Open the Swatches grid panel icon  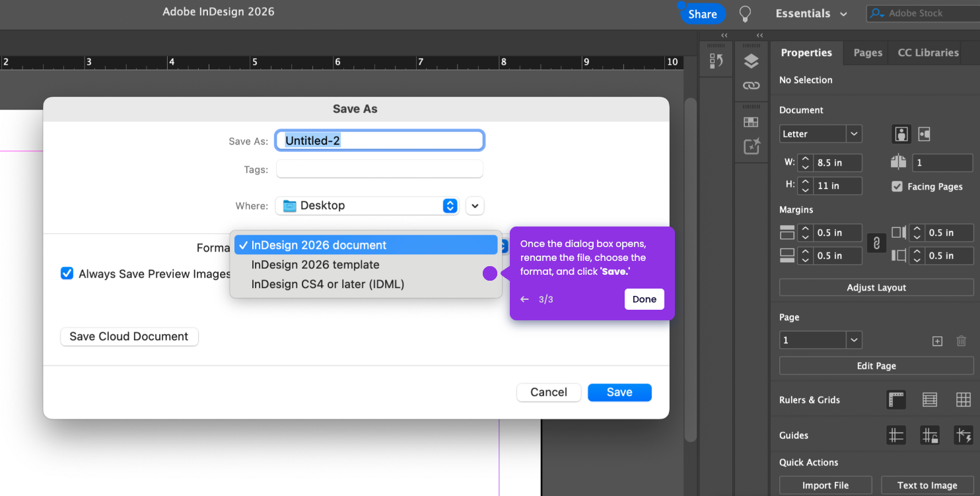pos(751,122)
